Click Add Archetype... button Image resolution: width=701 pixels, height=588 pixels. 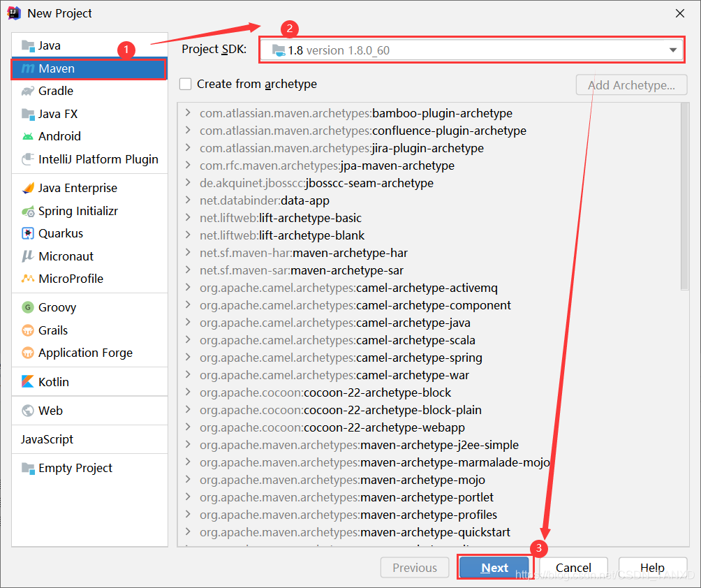[631, 85]
